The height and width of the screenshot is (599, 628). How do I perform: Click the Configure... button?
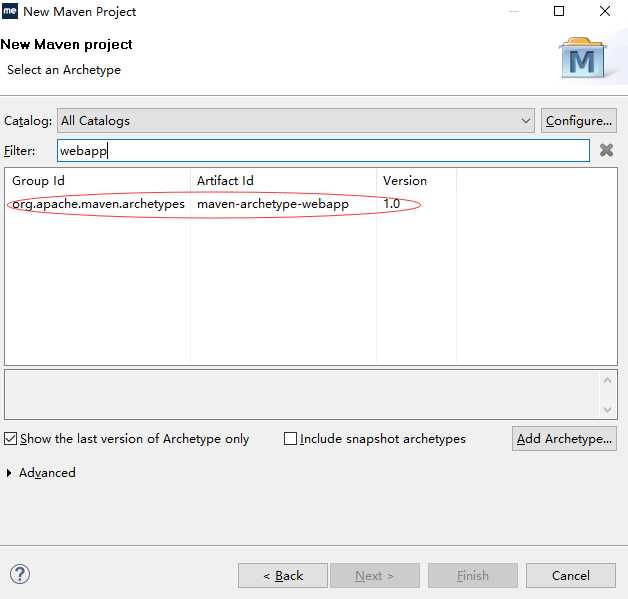click(x=578, y=121)
